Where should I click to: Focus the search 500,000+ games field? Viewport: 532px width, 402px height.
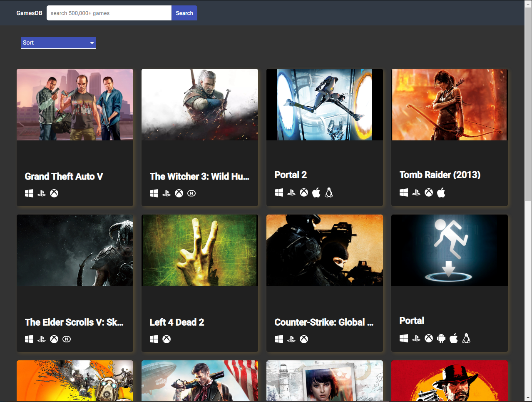coord(109,13)
